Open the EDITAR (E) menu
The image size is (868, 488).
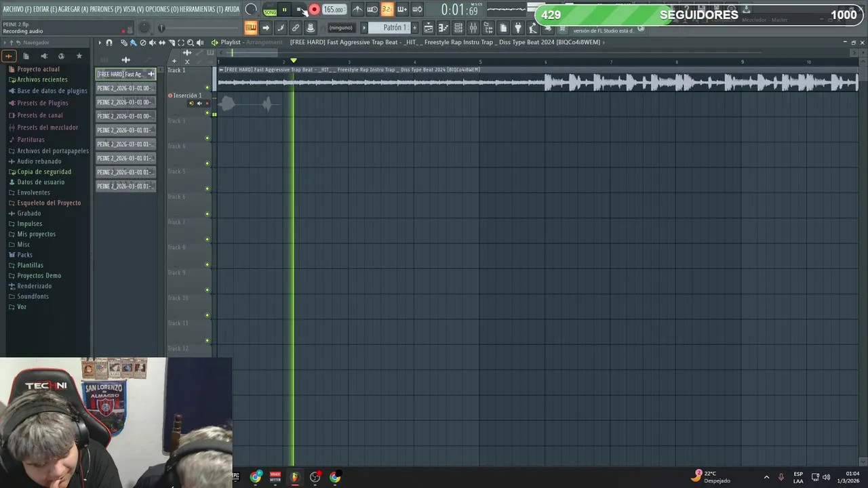click(x=45, y=9)
